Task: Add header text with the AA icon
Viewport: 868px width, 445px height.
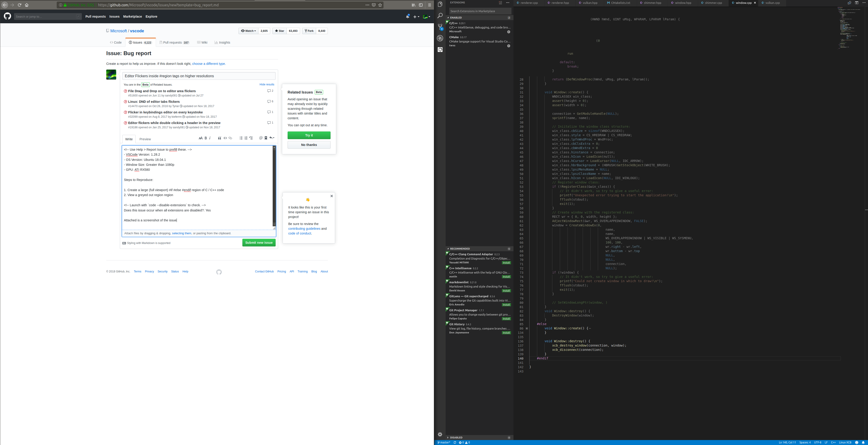Action: (x=201, y=138)
